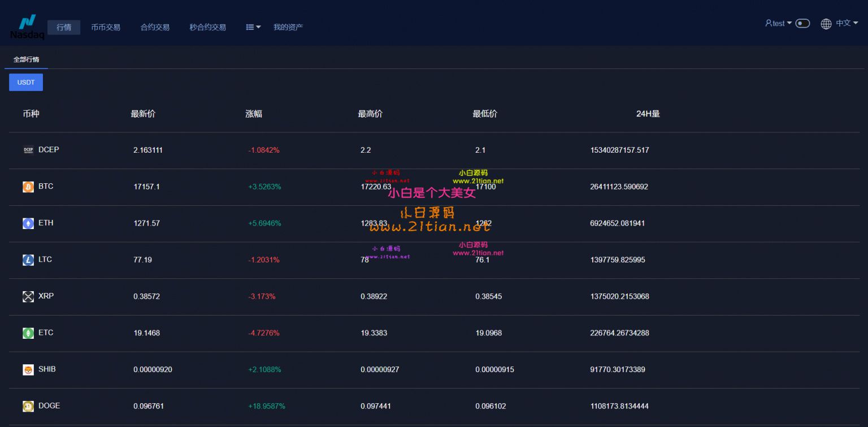Select BTC coin name
868x427 pixels.
pyautogui.click(x=46, y=187)
